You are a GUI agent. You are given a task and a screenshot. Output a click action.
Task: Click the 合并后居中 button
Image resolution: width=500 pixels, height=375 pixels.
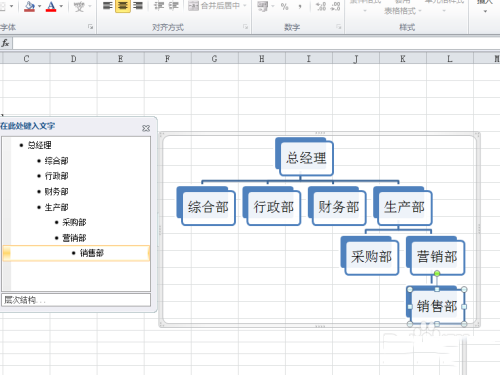214,6
